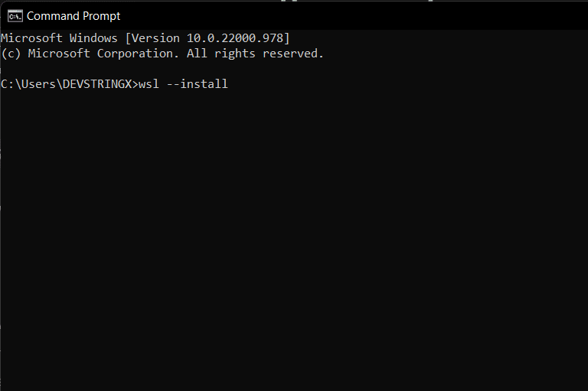Screen dimensions: 588x391
Task: Click the word "Corporation"
Action: pyautogui.click(x=132, y=54)
